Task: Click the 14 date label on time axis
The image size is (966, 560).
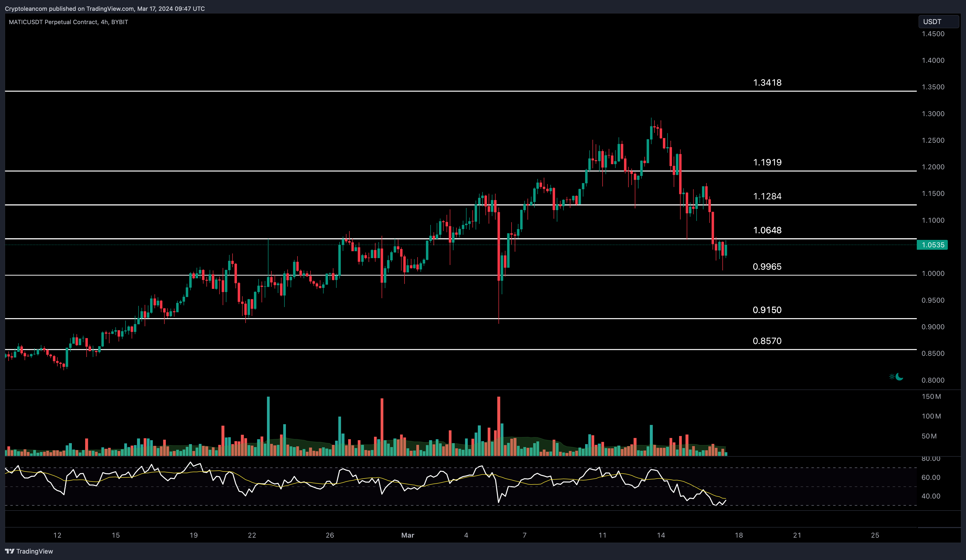Action: point(661,535)
